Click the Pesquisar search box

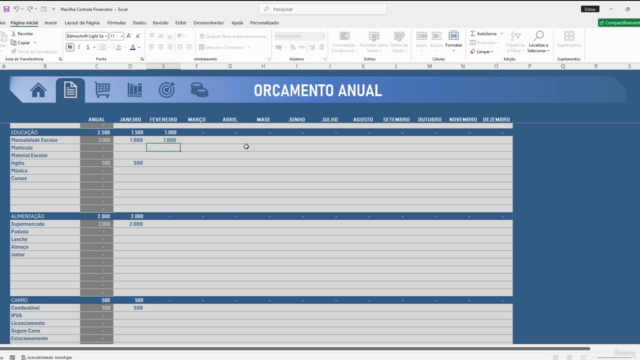pyautogui.click(x=322, y=9)
